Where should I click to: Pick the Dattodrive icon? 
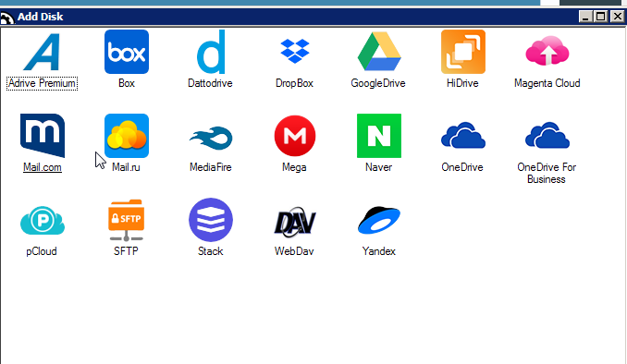pos(211,52)
